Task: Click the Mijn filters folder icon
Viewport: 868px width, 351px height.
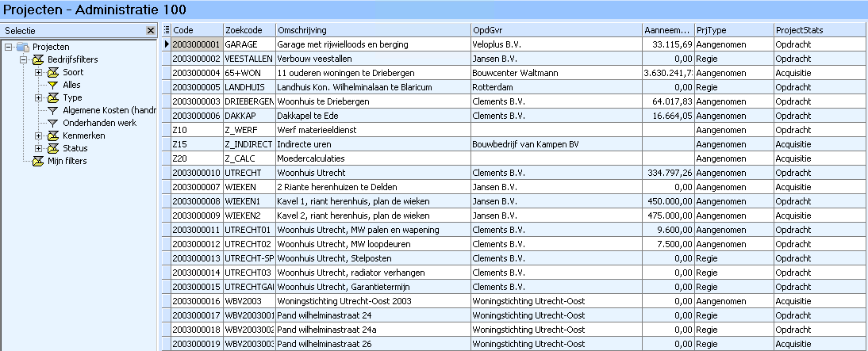Action: [37, 161]
